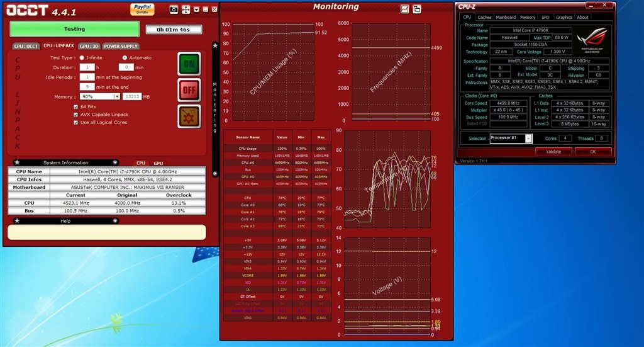Viewport: 644px width, 347px height.
Task: Click the star icon beside Help
Action: click(17, 221)
